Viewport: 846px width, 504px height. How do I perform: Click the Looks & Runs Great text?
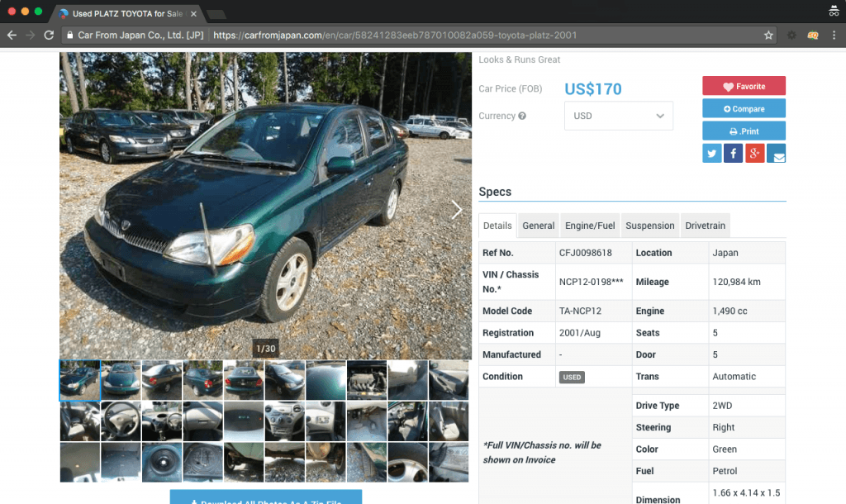coord(519,59)
